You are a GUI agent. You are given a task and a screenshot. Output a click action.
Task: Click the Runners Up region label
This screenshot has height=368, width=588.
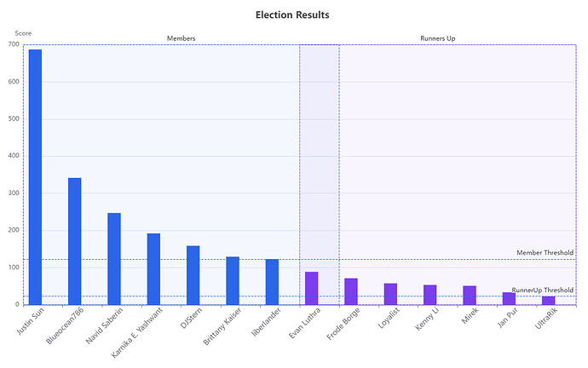point(438,38)
